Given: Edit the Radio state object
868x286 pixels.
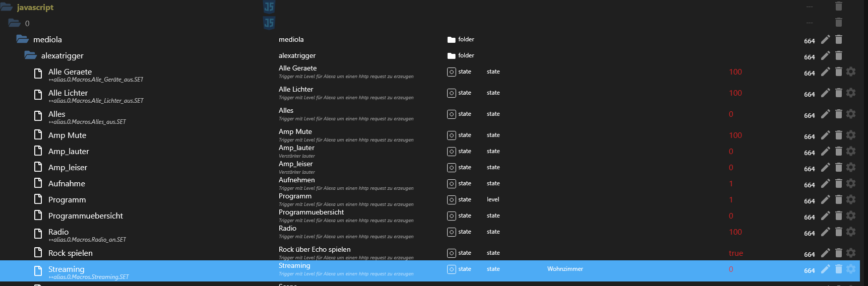Looking at the screenshot, I should (x=825, y=232).
